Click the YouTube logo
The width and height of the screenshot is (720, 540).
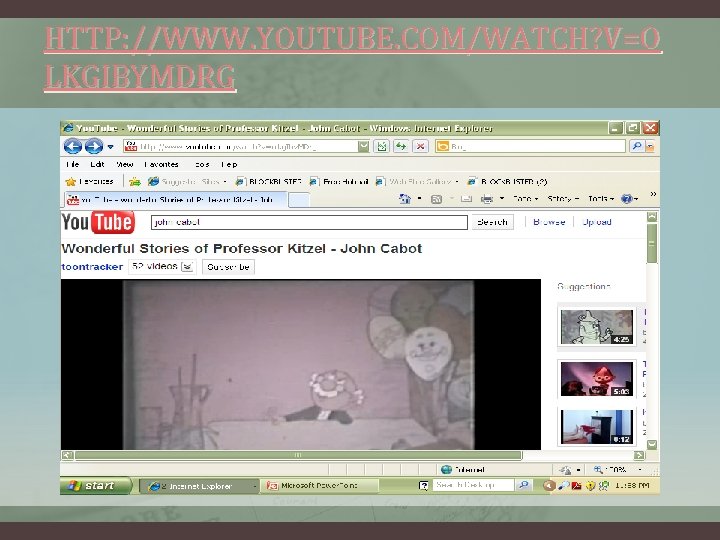[x=98, y=222]
